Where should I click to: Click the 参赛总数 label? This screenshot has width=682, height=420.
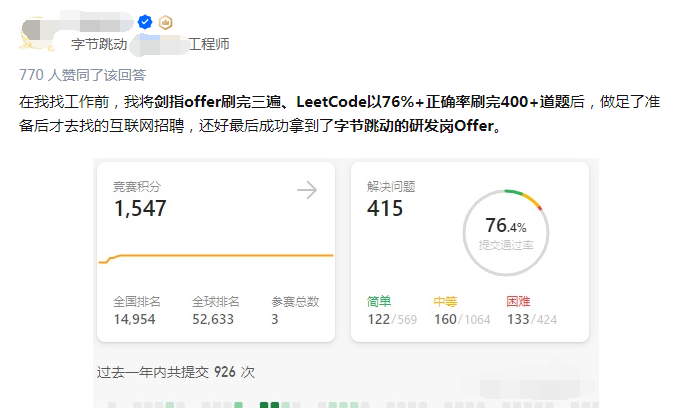coord(295,301)
